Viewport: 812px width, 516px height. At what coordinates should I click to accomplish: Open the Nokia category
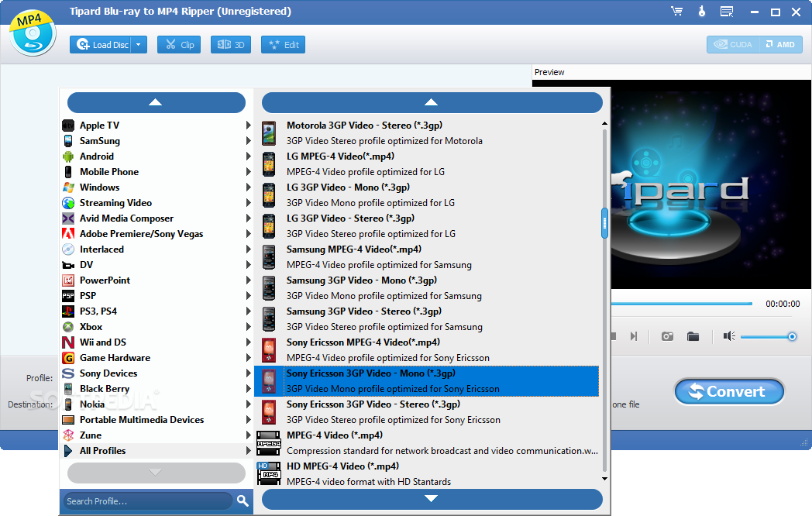157,404
